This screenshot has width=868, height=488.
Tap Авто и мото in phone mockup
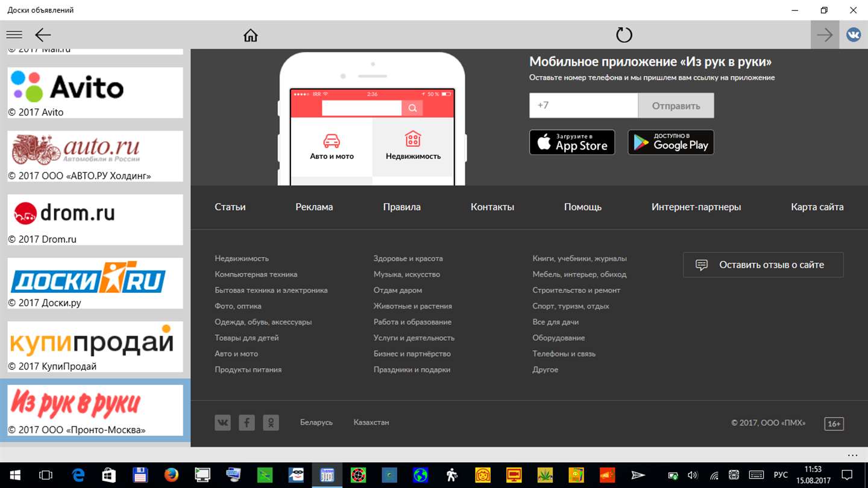click(332, 147)
